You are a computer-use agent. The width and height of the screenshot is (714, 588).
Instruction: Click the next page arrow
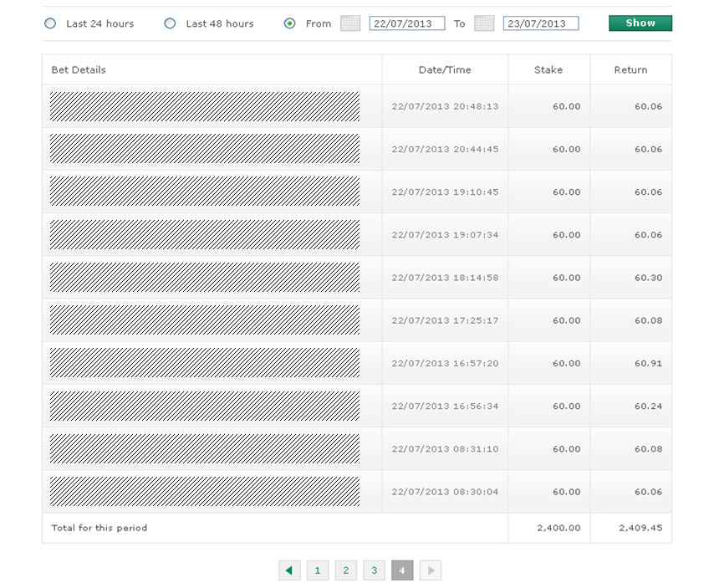tap(430, 570)
